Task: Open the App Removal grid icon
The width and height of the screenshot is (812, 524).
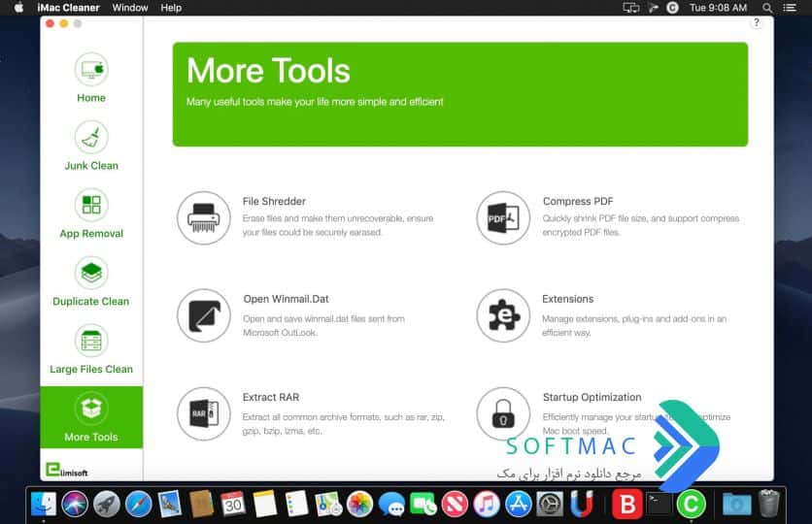Action: pyautogui.click(x=91, y=205)
